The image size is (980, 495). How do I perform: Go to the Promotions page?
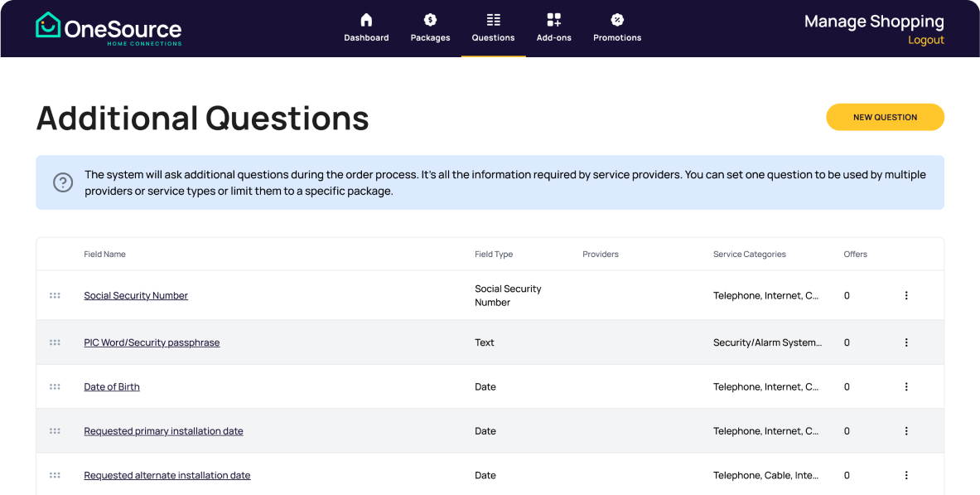pyautogui.click(x=616, y=37)
